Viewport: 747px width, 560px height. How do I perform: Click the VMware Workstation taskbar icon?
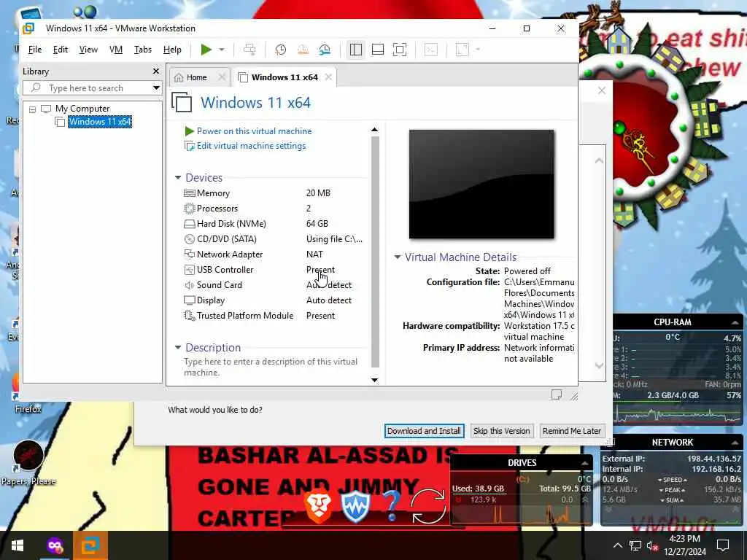click(x=90, y=545)
